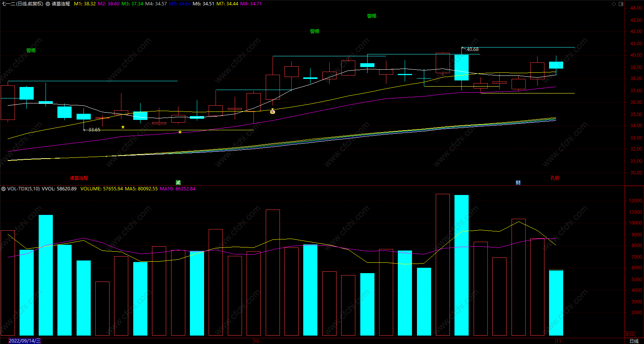
Task: Open the 日线 period selector
Action: point(634,341)
